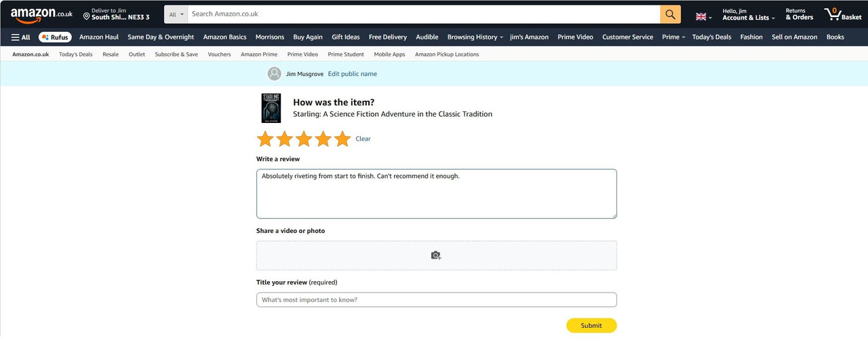Image resolution: width=868 pixels, height=349 pixels.
Task: Click the profile avatar of Jim Musgrove
Action: tap(275, 74)
